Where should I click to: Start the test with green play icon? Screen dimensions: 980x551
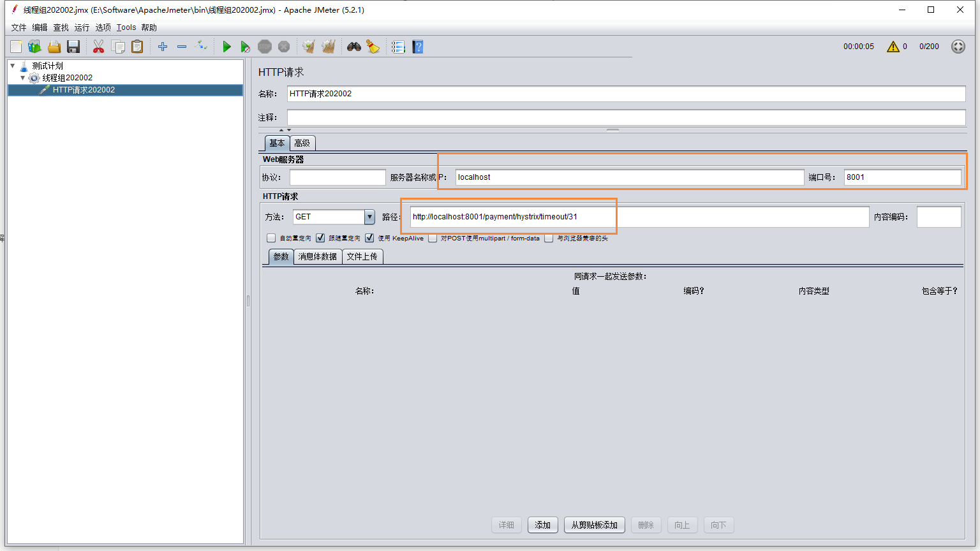pyautogui.click(x=226, y=47)
